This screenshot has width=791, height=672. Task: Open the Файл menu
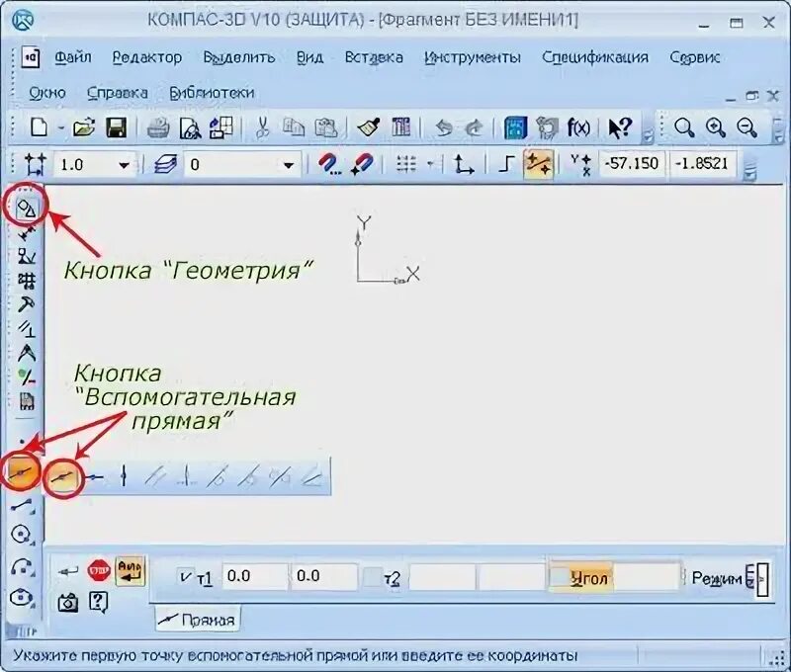pos(72,57)
